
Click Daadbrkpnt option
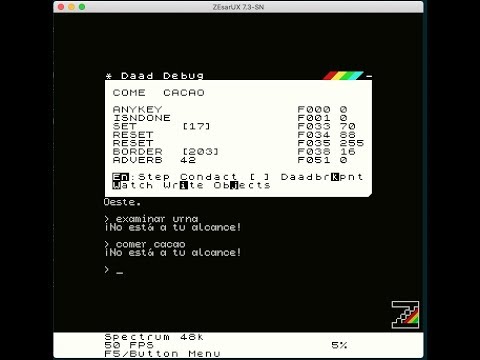322,177
